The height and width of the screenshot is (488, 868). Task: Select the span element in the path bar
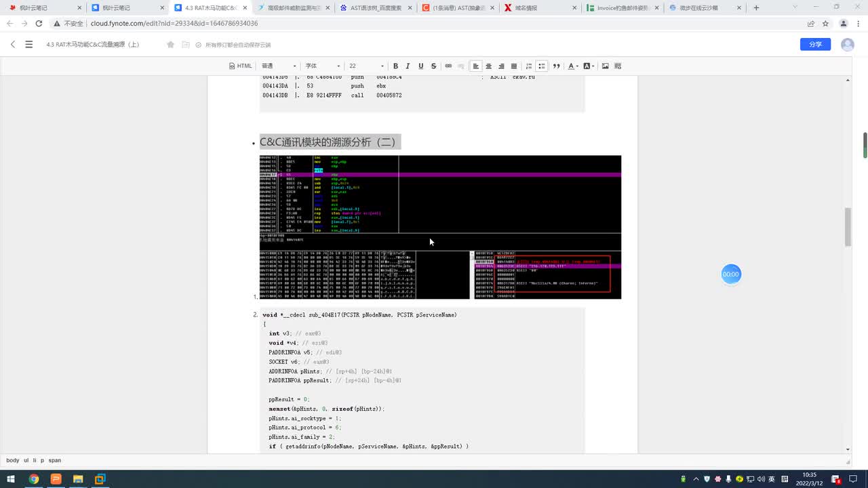[x=55, y=460]
